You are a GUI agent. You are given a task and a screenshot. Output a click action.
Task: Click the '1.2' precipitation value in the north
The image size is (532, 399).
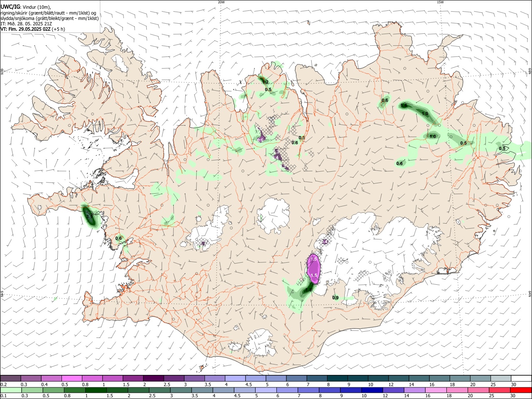[266, 82]
